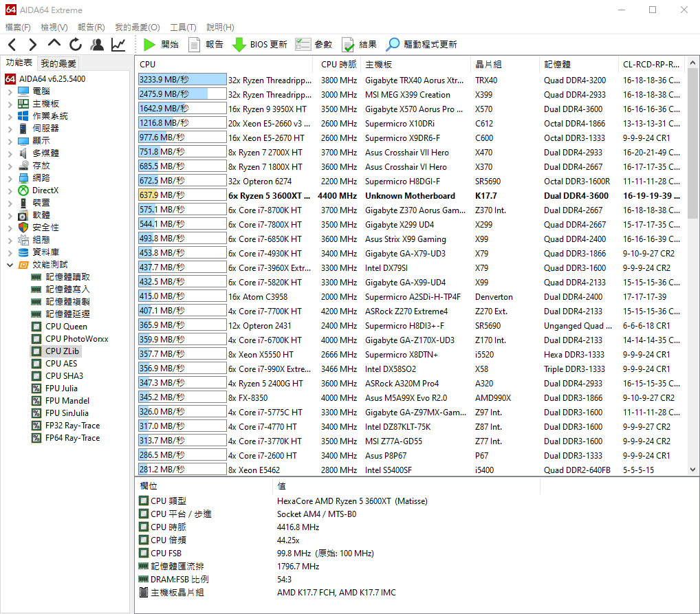Click the Forward navigation arrow
The width and height of the screenshot is (700, 614).
[32, 44]
